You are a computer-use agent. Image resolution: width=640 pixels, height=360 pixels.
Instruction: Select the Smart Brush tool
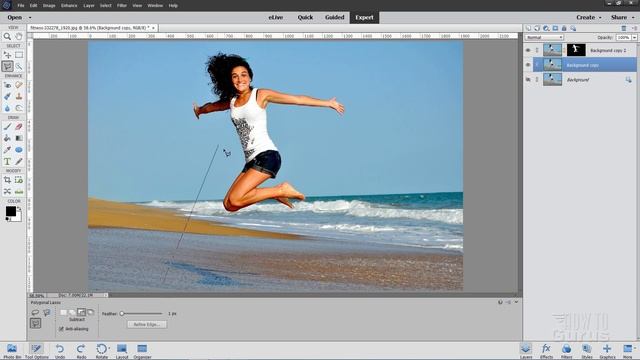coord(7,96)
